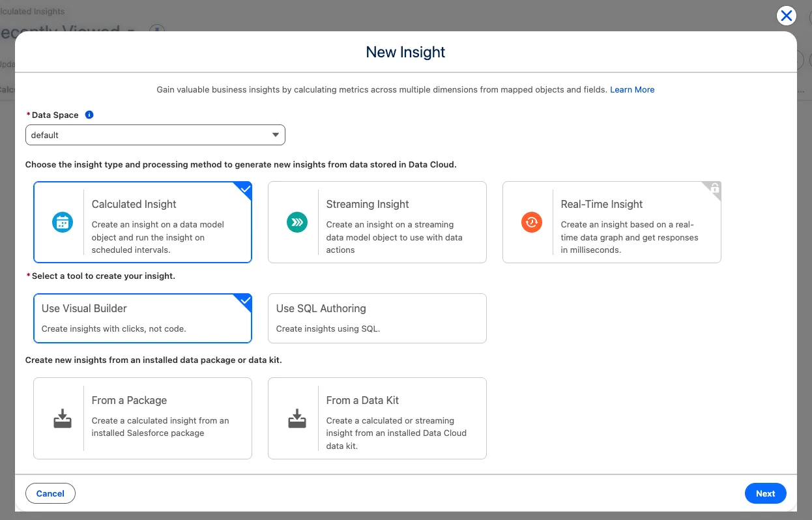The width and height of the screenshot is (812, 520).
Task: Click the Data Space info icon
Action: point(89,115)
